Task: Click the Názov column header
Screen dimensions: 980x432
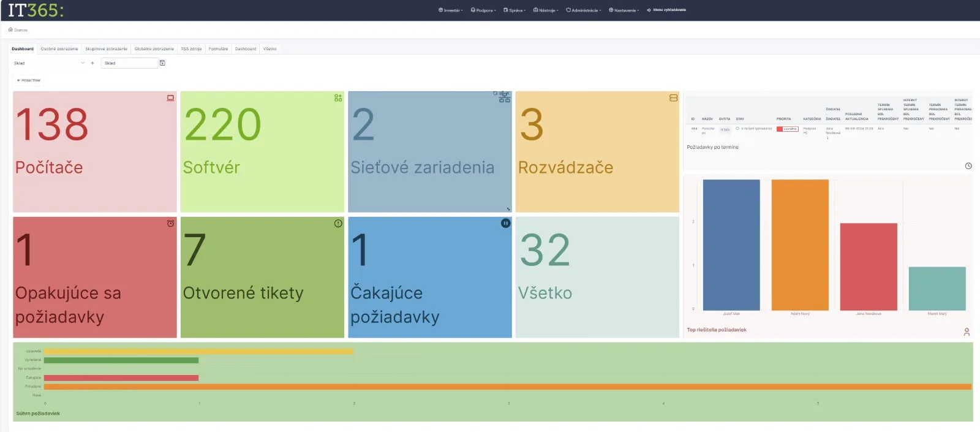Action: tap(707, 119)
